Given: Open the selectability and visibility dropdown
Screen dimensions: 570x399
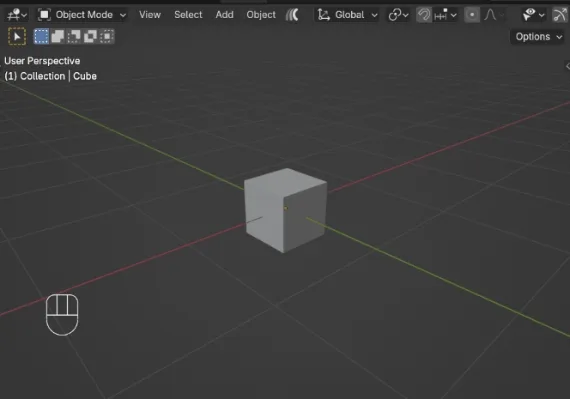Looking at the screenshot, I should point(533,15).
